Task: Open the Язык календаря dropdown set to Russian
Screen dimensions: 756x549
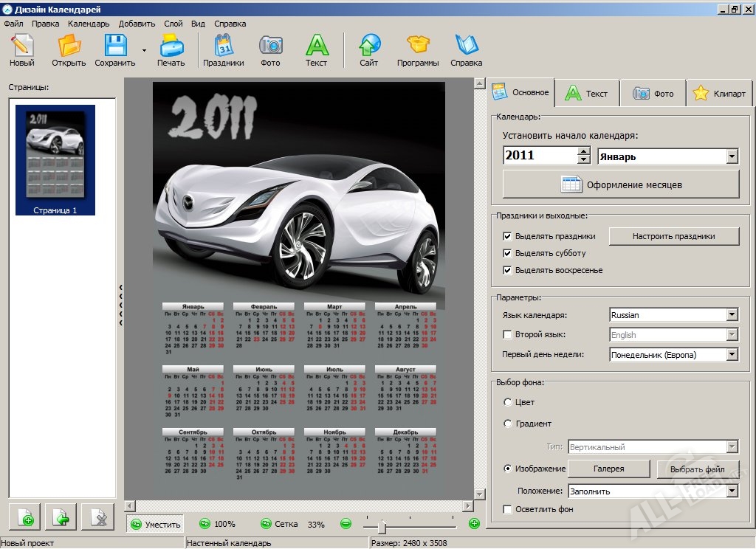Action: tap(732, 315)
